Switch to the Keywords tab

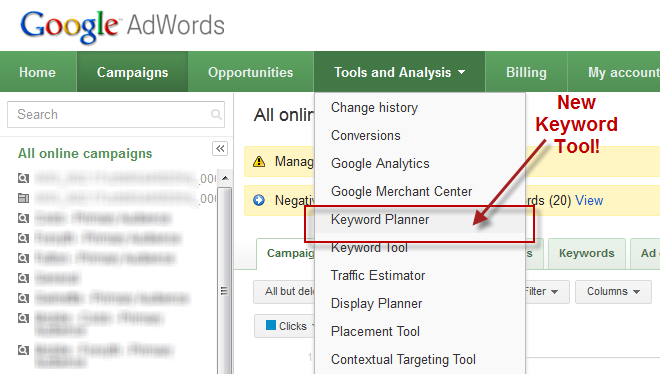click(x=586, y=253)
